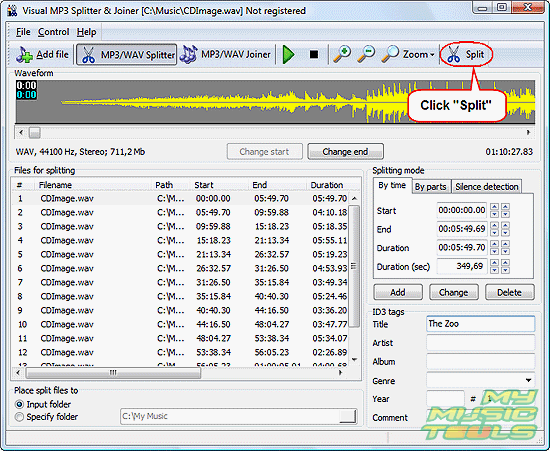Click the file list vertical scrollbar thumb
Image resolution: width=550 pixels, height=451 pixels.
point(355,266)
